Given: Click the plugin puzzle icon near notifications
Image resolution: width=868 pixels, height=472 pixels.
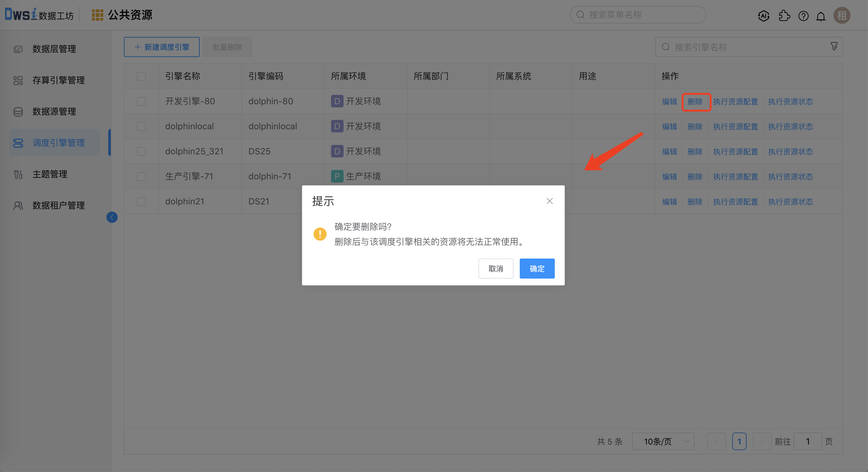Looking at the screenshot, I should (784, 16).
